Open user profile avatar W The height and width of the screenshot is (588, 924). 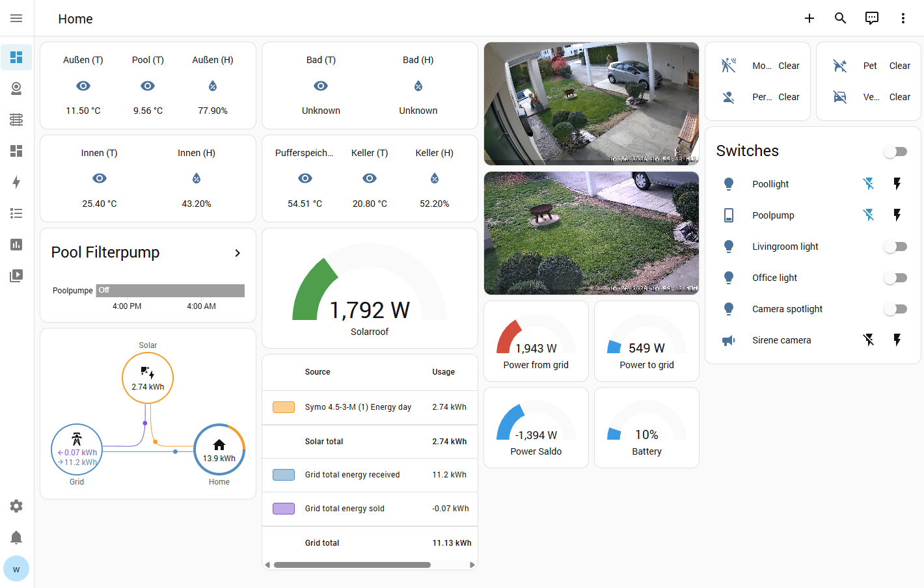coord(16,569)
